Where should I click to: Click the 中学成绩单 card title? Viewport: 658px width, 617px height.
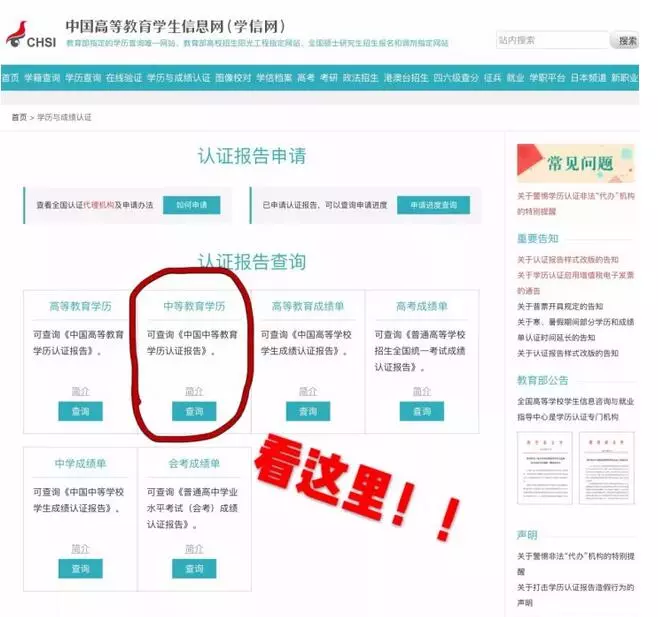[x=80, y=464]
